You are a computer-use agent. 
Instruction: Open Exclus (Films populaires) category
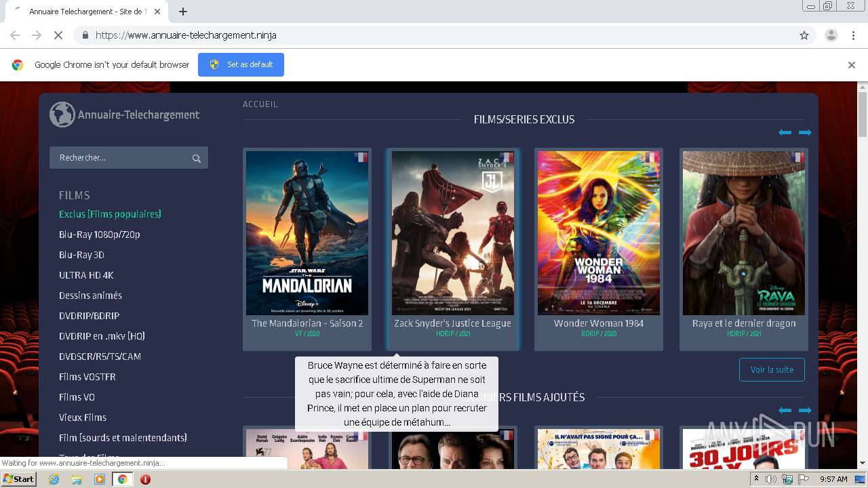110,214
